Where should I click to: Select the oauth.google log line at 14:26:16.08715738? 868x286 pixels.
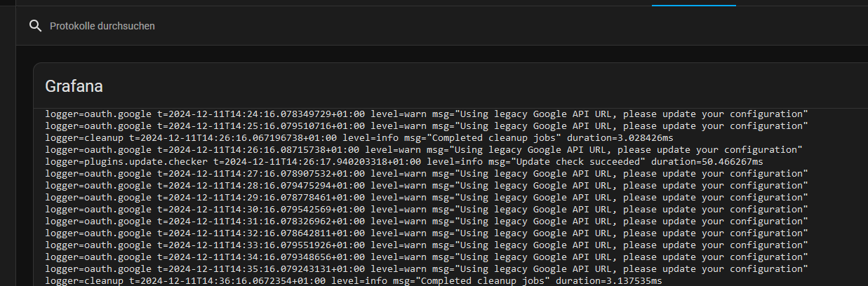click(x=424, y=149)
